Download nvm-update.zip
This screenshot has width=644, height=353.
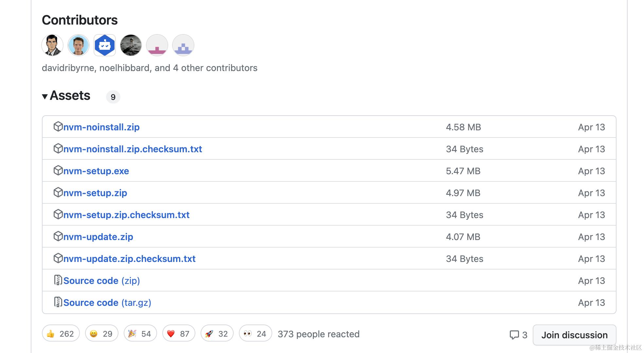coord(98,237)
